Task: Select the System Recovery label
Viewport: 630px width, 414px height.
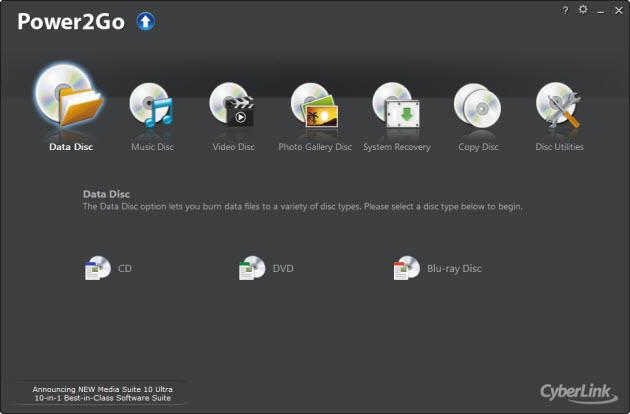Action: 397,147
